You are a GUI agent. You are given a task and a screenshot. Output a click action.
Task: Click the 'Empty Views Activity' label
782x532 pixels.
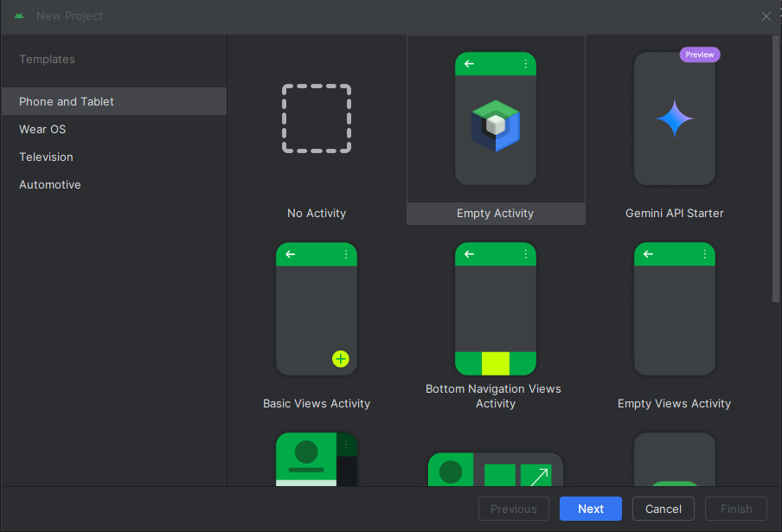[x=674, y=403]
